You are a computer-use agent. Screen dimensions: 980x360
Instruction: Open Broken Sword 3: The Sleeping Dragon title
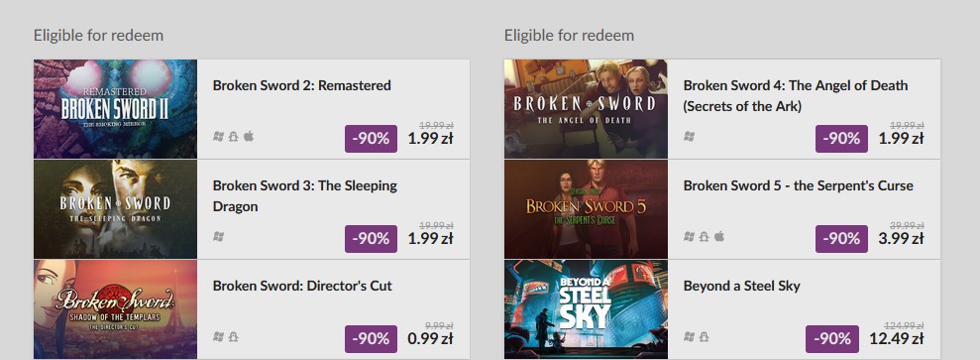pyautogui.click(x=305, y=195)
